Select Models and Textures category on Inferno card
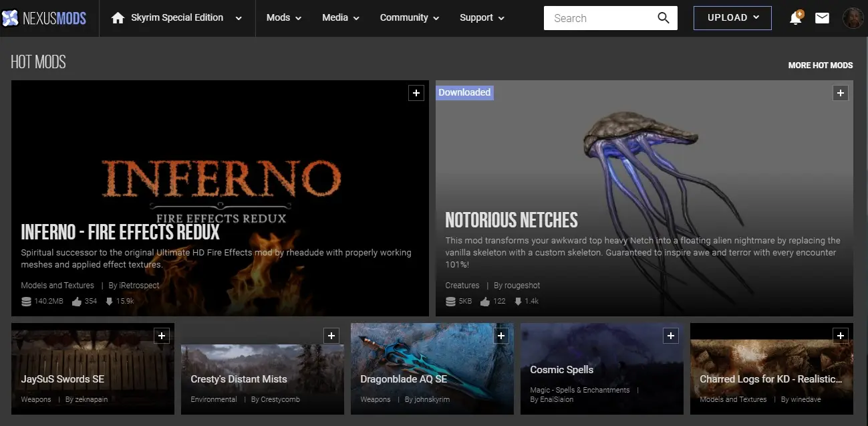 point(57,286)
